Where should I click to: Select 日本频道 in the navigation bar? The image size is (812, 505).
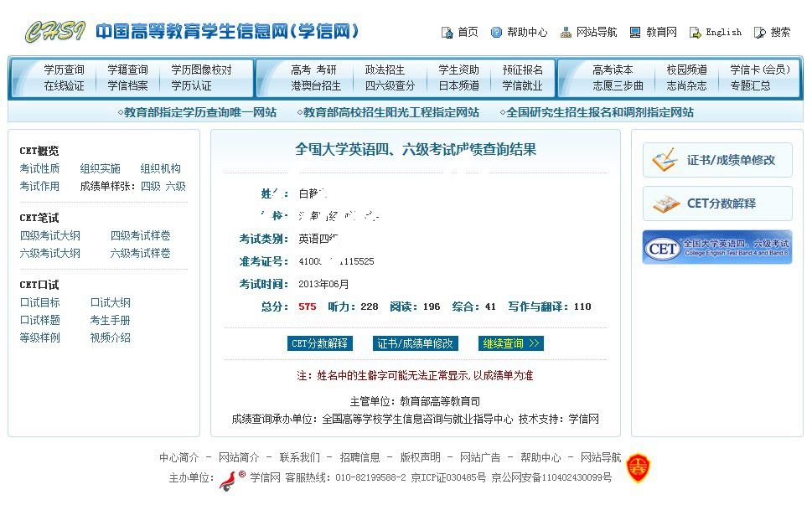458,86
